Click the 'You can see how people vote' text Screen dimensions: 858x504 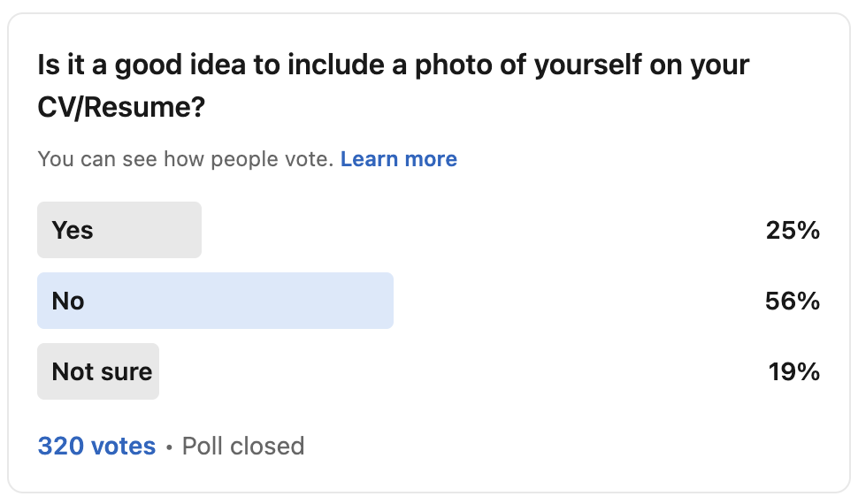(x=185, y=159)
